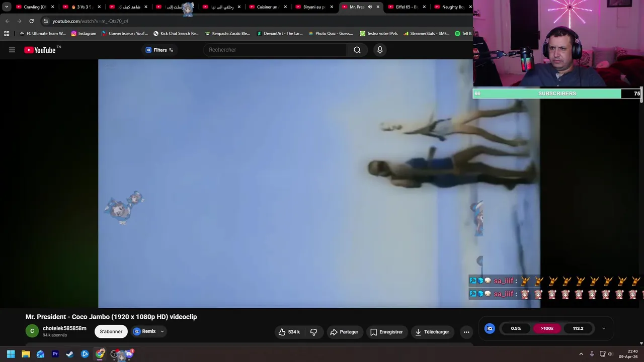Open the browser tab search dropdown
Viewport: 644px width, 362px height.
coord(7,7)
